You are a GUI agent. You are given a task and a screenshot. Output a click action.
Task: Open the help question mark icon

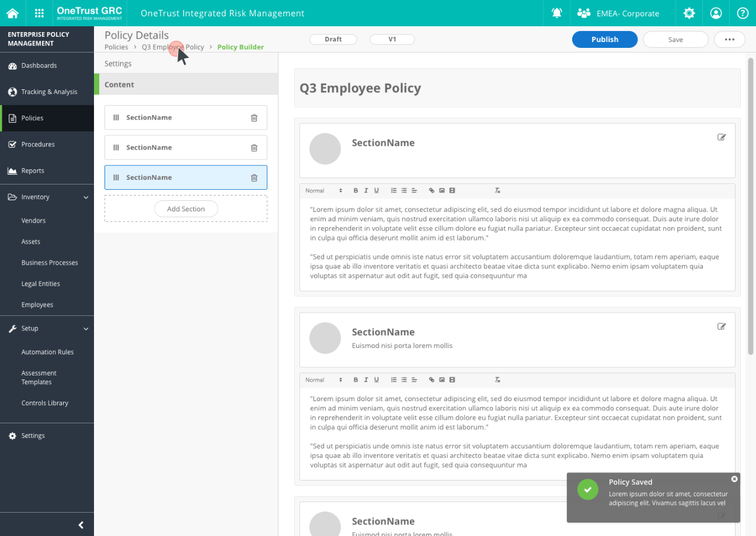point(743,13)
